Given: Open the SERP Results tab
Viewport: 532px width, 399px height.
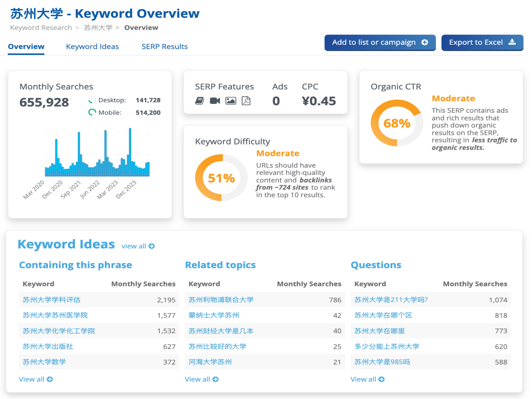Looking at the screenshot, I should point(165,47).
